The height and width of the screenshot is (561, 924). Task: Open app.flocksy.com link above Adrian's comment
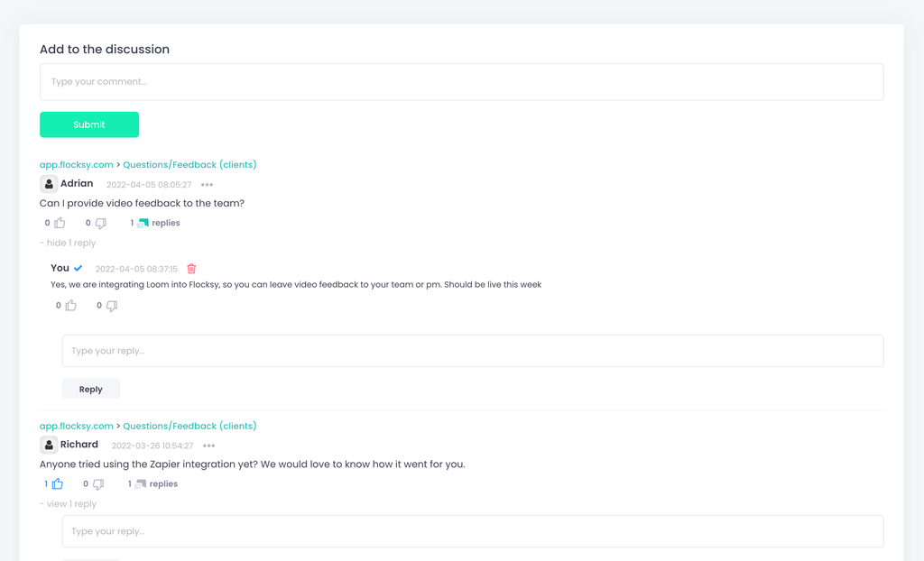(77, 165)
